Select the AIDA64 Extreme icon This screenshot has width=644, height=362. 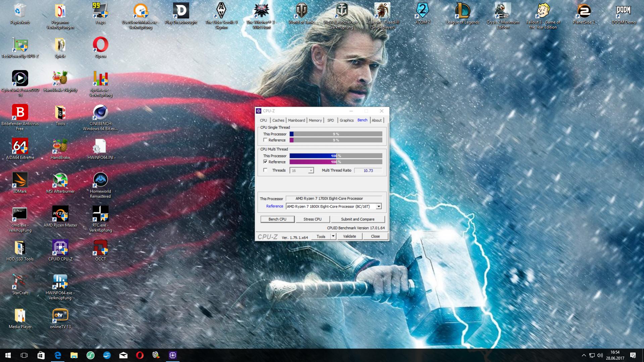click(x=20, y=149)
